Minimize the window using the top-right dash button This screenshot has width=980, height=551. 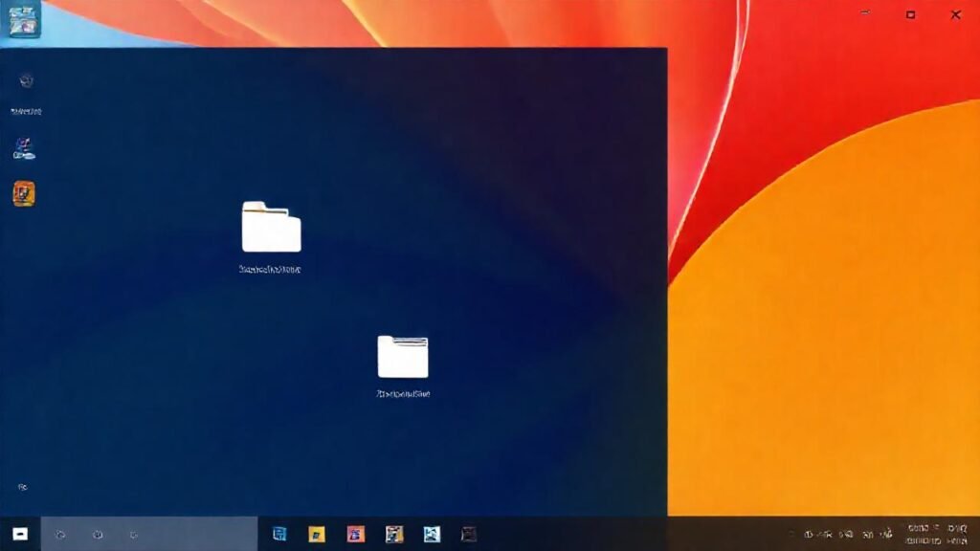pos(865,12)
